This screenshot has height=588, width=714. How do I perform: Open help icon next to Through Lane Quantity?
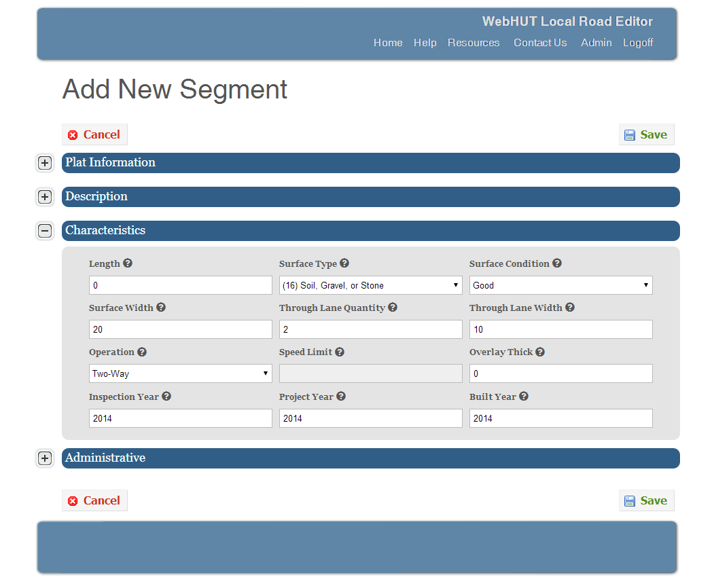tap(393, 307)
